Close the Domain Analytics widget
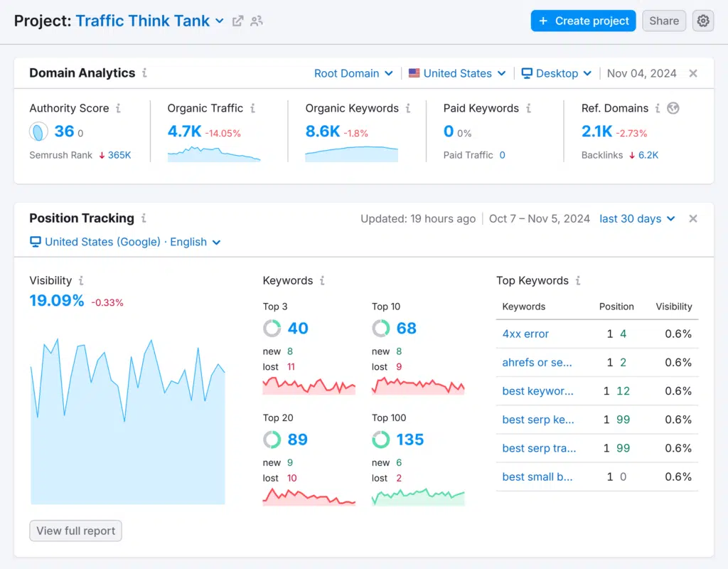The image size is (728, 569). click(x=693, y=73)
